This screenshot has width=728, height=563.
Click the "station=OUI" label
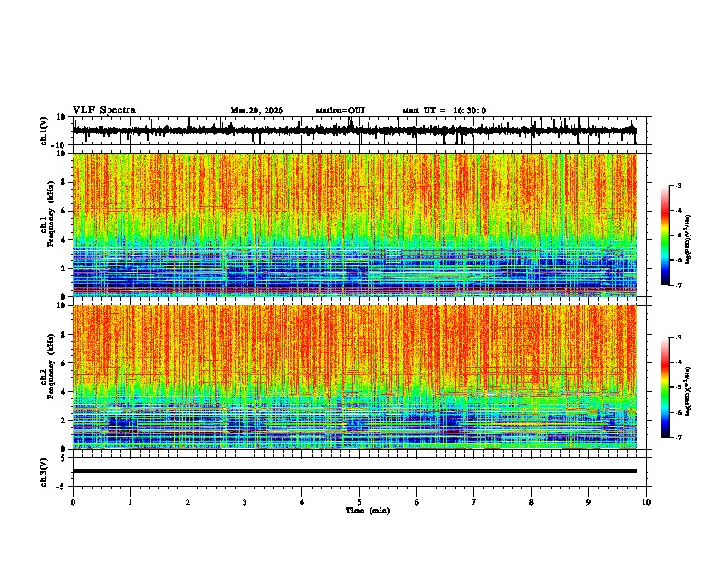click(340, 110)
